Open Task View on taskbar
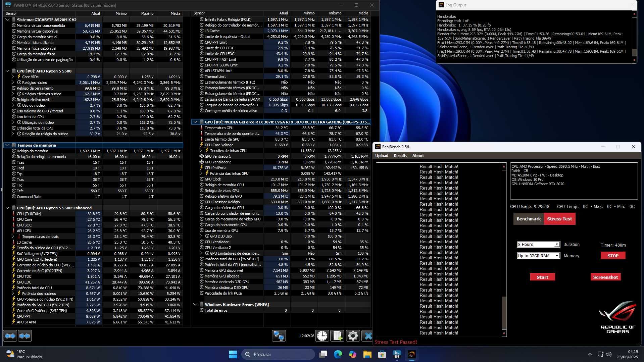The width and height of the screenshot is (644, 362). tap(323, 354)
